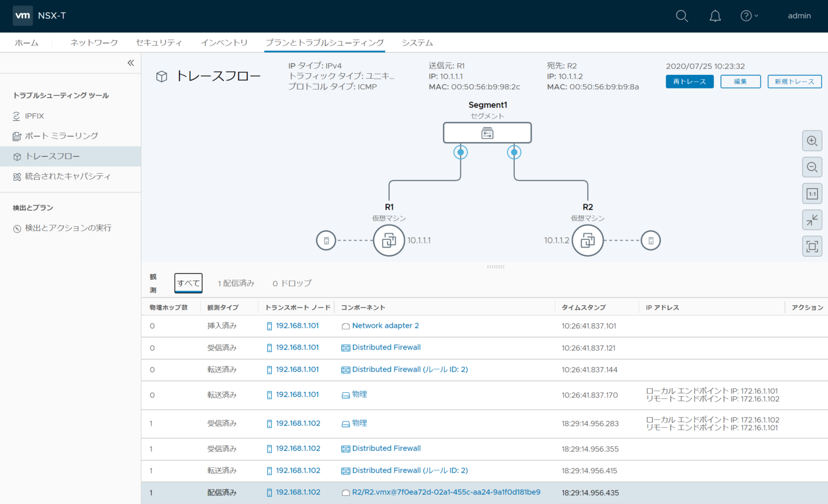Click the Segment1 switch icon in the topology
The height and width of the screenshot is (504, 828).
(487, 133)
